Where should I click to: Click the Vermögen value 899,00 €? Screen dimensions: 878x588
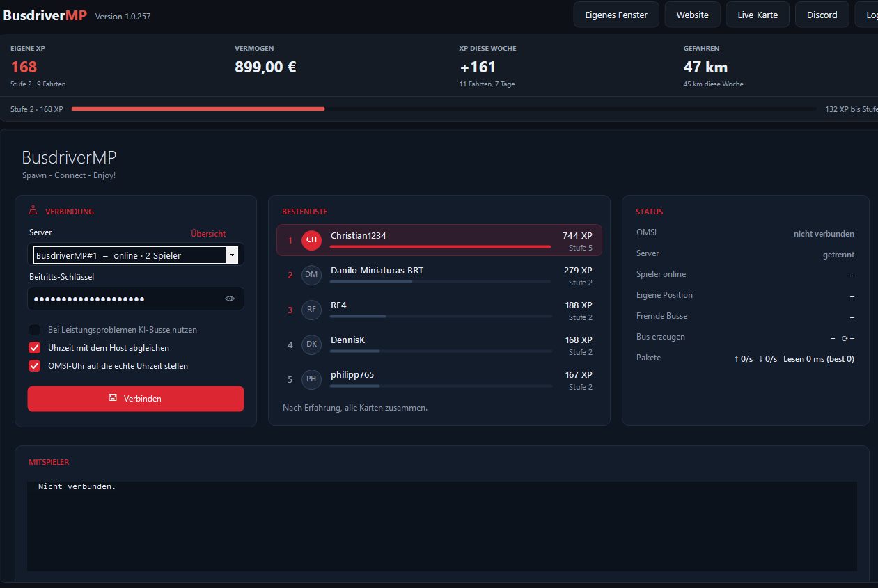click(x=266, y=67)
